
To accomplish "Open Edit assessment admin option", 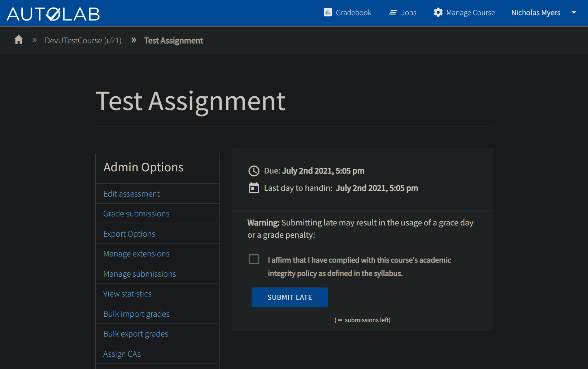I will (131, 194).
